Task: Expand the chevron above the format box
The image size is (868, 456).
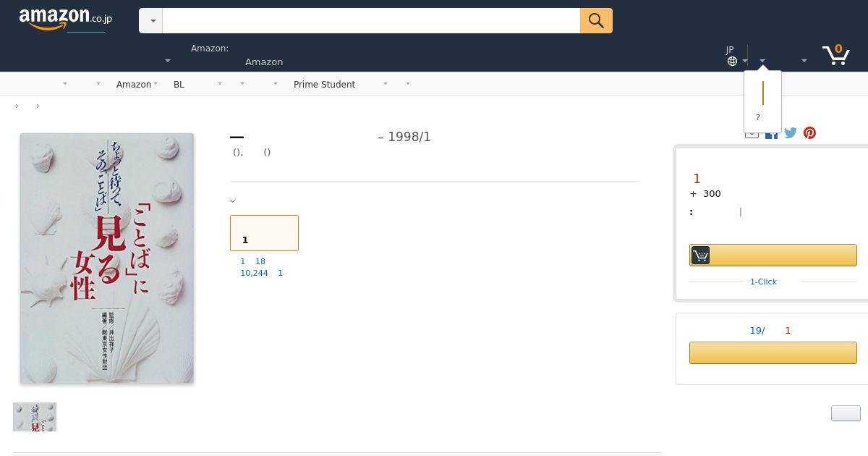Action: (232, 200)
